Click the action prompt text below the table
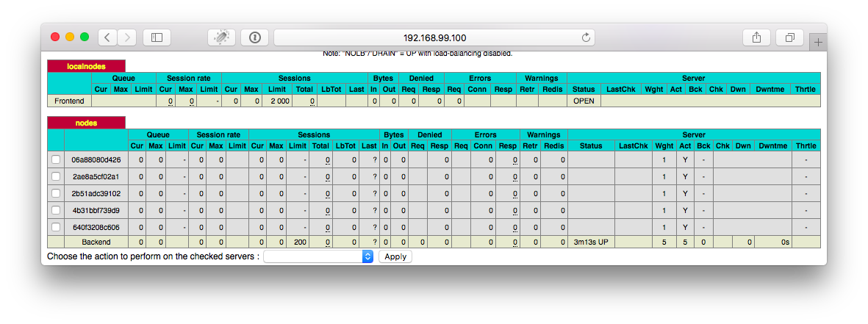 pos(154,256)
